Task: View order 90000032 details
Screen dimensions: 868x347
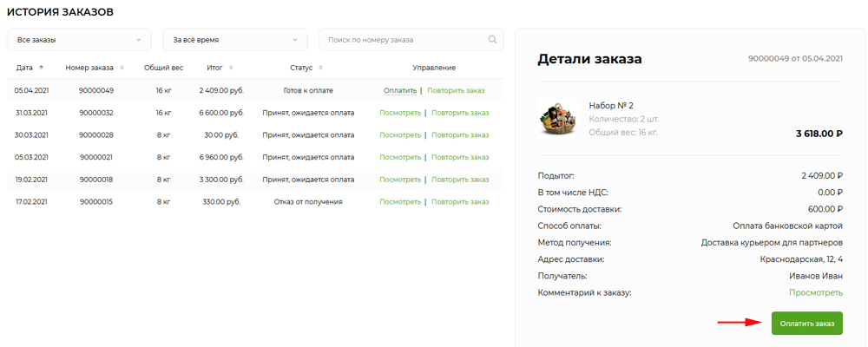Action: pos(400,113)
